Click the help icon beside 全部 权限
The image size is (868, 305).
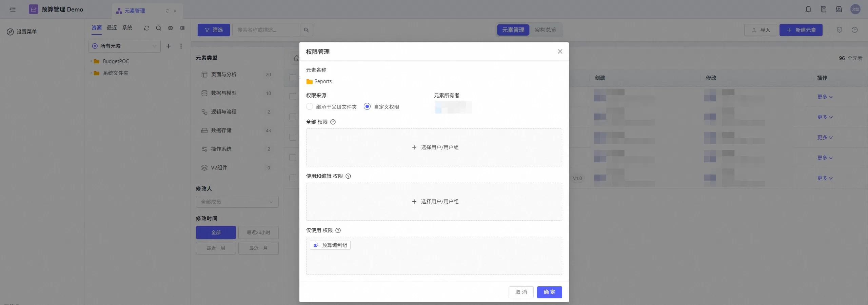tap(333, 122)
